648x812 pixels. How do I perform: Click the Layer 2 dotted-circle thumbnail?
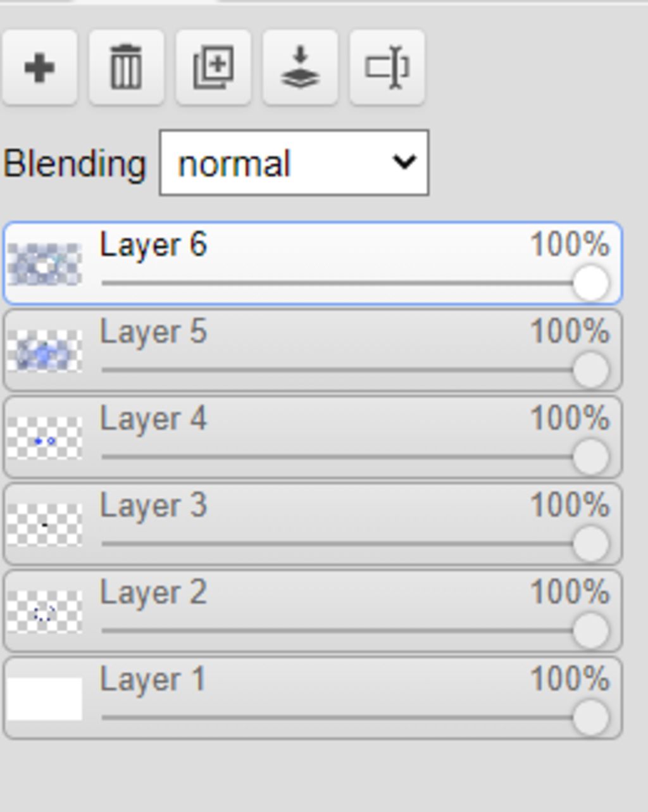pos(44,612)
